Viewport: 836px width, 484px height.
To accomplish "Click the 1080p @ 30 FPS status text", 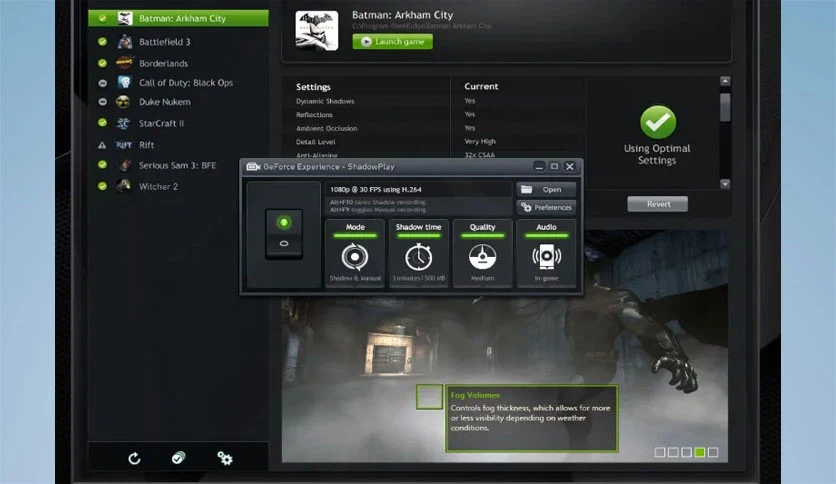I will coord(376,189).
